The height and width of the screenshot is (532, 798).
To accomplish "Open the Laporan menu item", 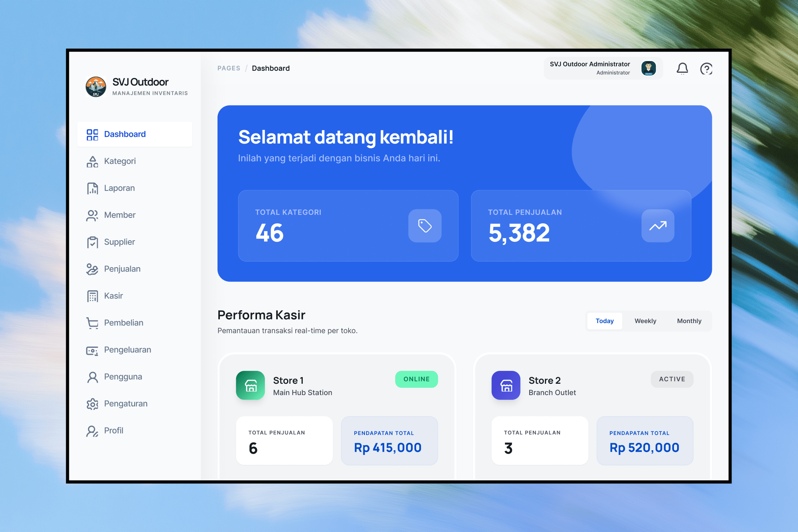I will [x=135, y=188].
